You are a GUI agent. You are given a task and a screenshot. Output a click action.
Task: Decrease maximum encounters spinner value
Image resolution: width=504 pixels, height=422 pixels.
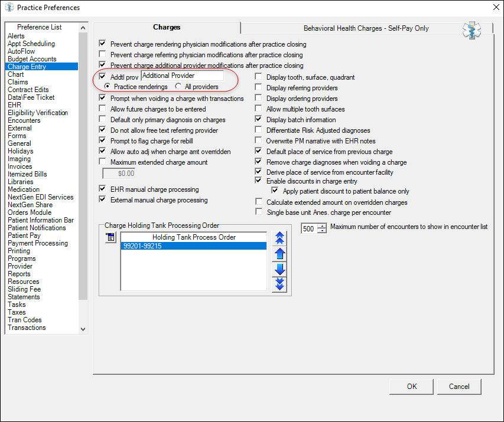322,231
